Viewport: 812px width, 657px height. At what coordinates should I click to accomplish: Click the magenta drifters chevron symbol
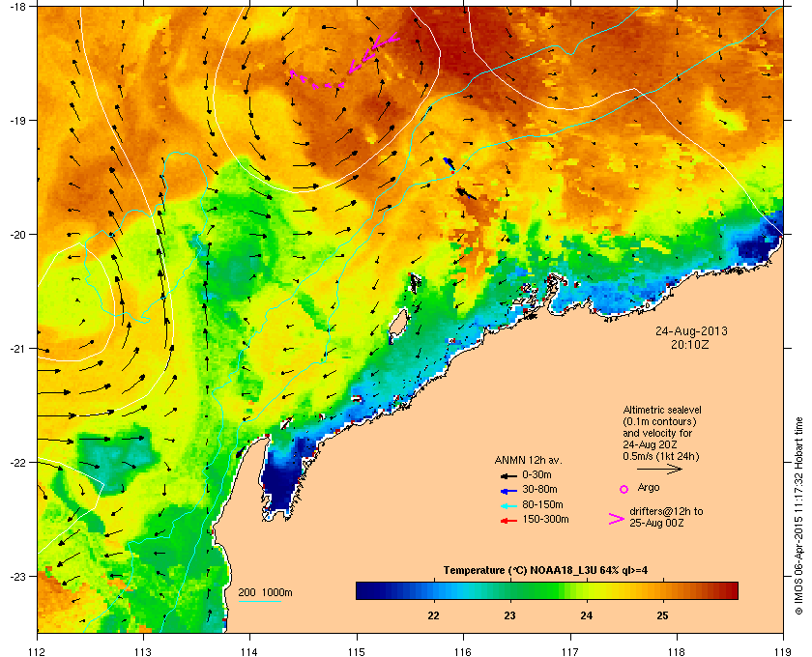[617, 519]
